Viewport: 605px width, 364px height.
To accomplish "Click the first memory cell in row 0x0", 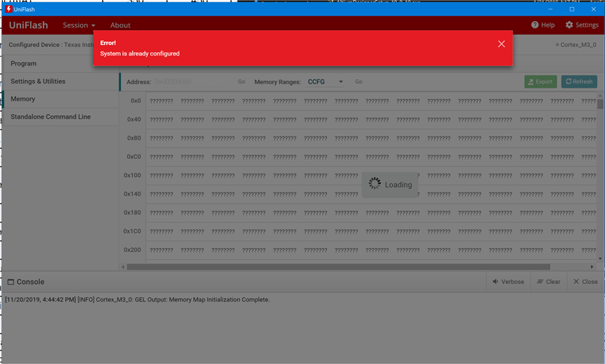I will coord(161,101).
